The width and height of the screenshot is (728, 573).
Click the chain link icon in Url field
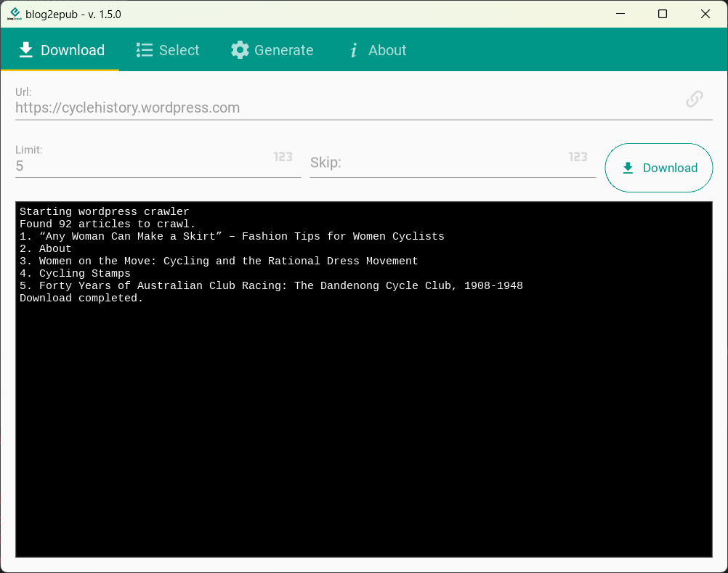(695, 99)
